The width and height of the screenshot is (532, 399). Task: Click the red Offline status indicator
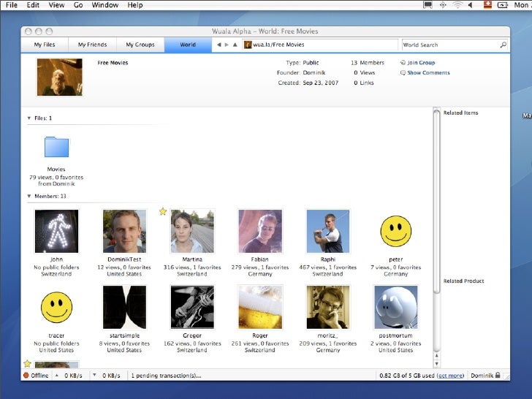(x=26, y=376)
